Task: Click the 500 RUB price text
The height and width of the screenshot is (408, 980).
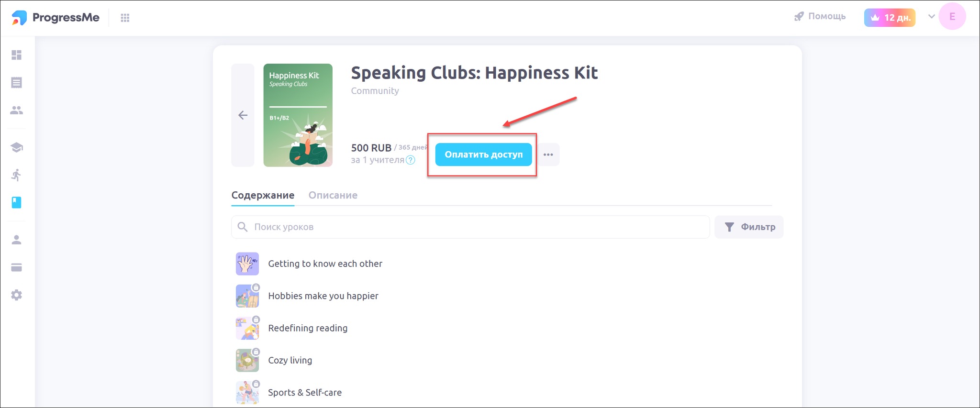Action: tap(371, 148)
